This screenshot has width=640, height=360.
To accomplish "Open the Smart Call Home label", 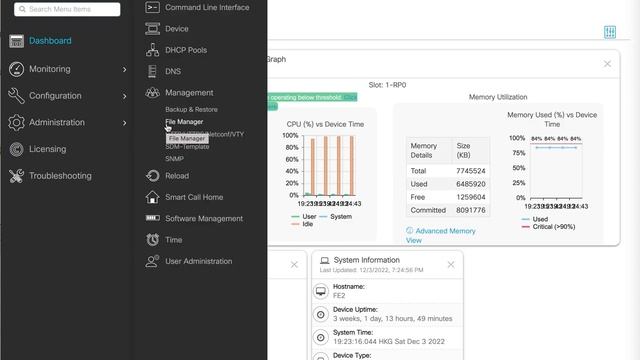I will (194, 197).
